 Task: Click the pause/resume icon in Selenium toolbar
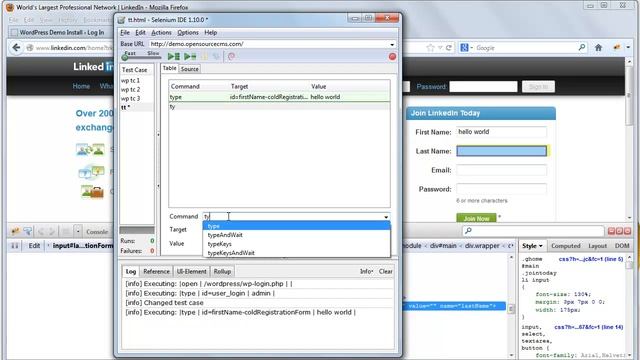[205, 57]
